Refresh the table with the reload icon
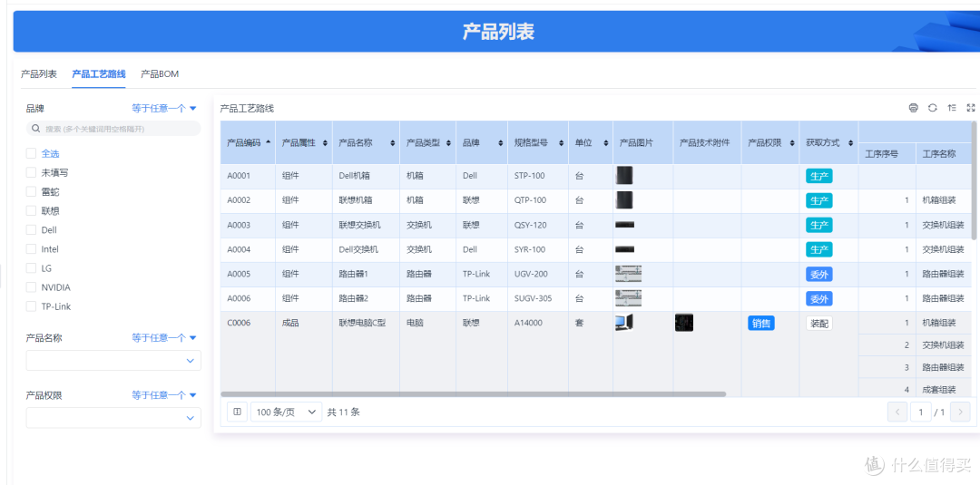980x485 pixels. (x=933, y=108)
